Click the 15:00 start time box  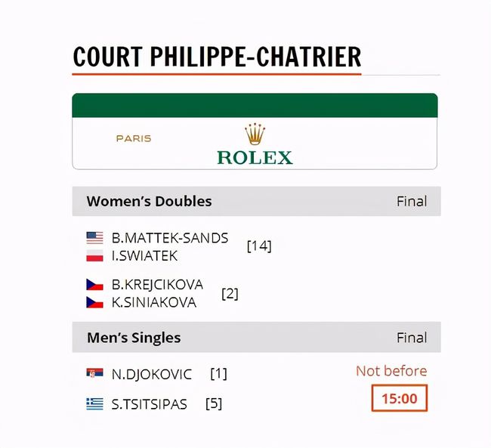pyautogui.click(x=400, y=398)
